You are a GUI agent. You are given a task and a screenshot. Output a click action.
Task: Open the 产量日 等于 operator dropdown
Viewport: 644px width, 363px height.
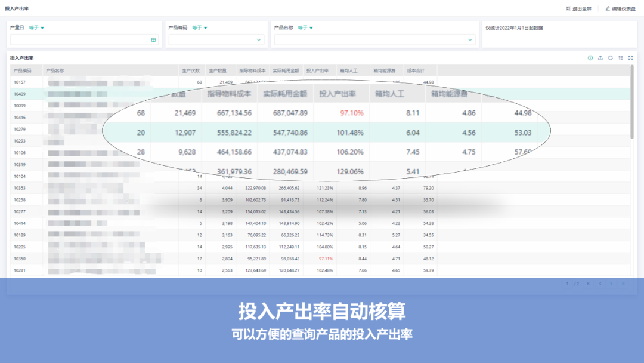pos(37,27)
